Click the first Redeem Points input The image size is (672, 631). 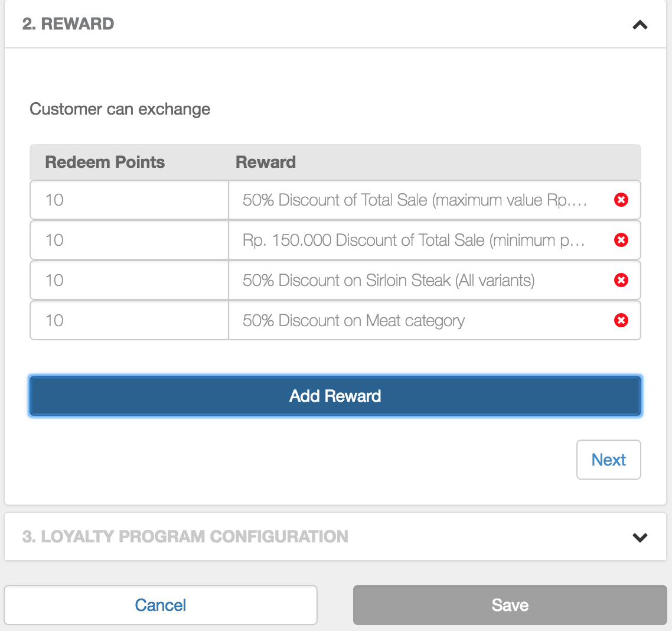click(129, 200)
